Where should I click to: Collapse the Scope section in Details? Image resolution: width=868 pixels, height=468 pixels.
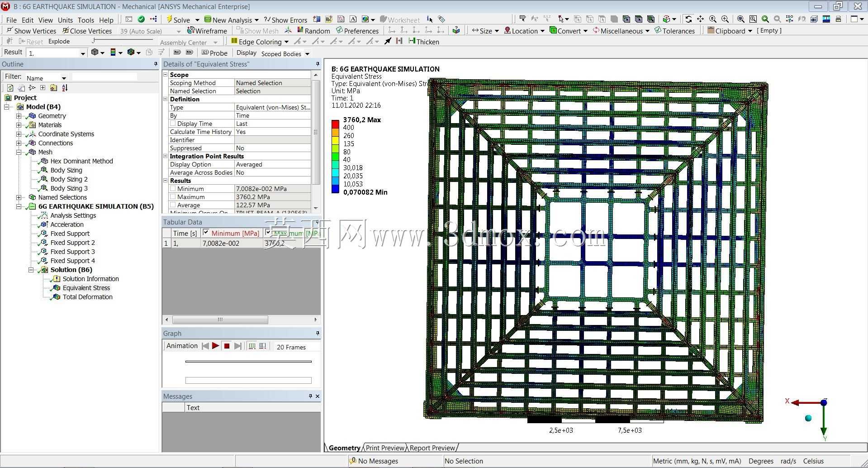click(166, 75)
